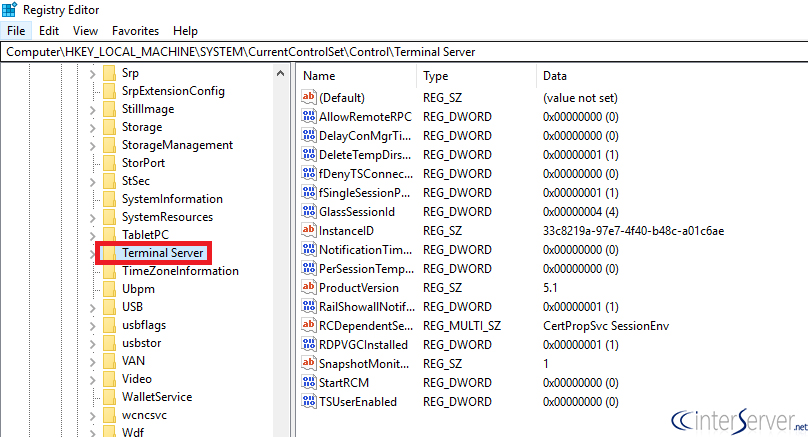Expand the Video key in tree

(x=92, y=379)
